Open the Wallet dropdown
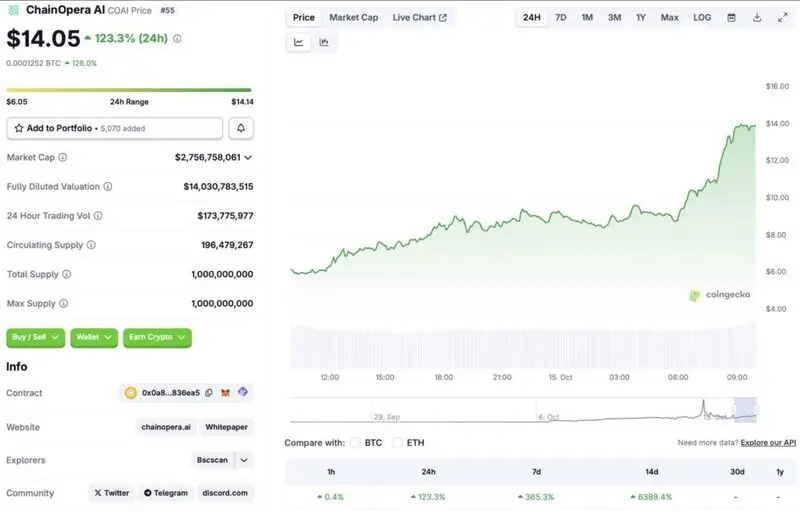Viewport: 800px width, 513px height. point(94,337)
